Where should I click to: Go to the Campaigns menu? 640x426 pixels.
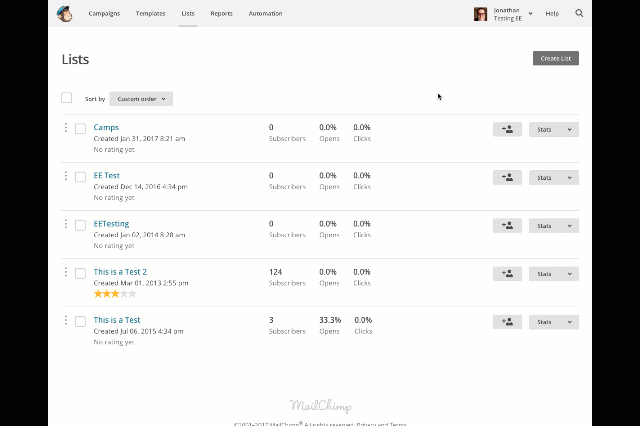104,13
